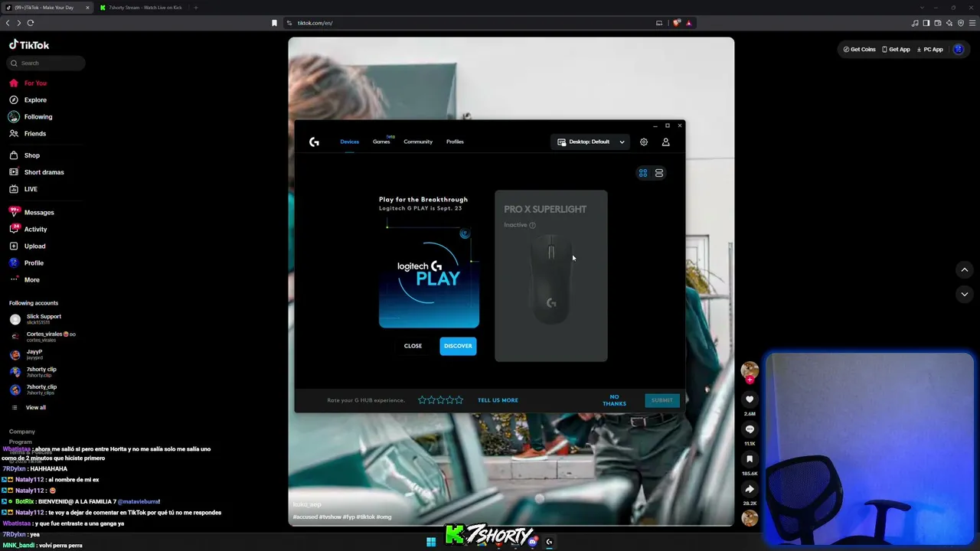Share the TikTok video
The height and width of the screenshot is (551, 980).
pyautogui.click(x=750, y=489)
